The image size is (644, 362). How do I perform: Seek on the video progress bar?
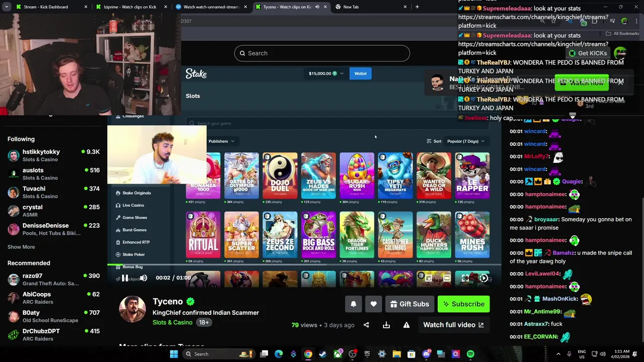click(x=304, y=264)
